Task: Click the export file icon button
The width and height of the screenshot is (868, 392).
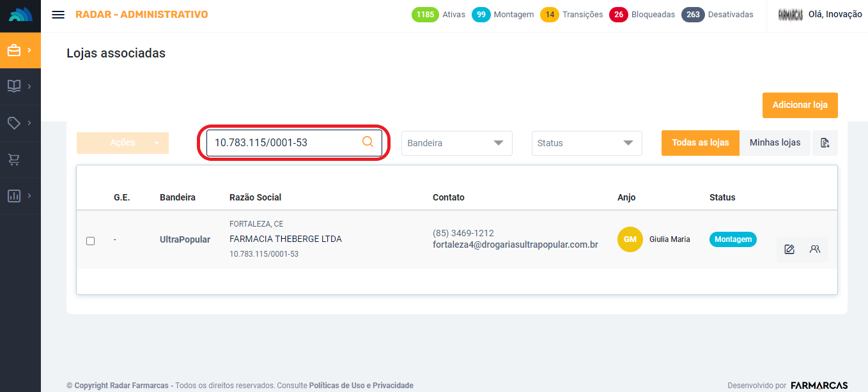Action: click(825, 143)
